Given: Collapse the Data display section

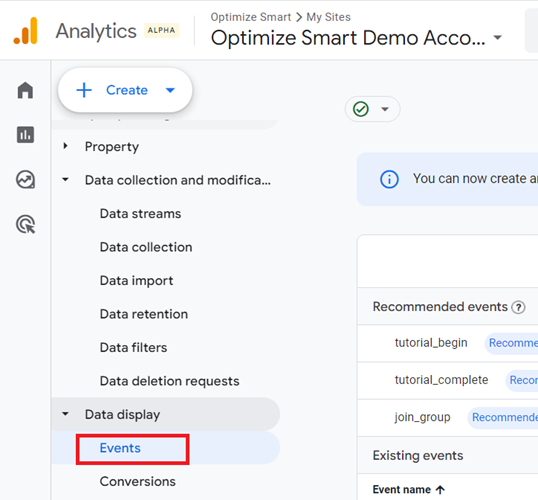Looking at the screenshot, I should pyautogui.click(x=65, y=414).
